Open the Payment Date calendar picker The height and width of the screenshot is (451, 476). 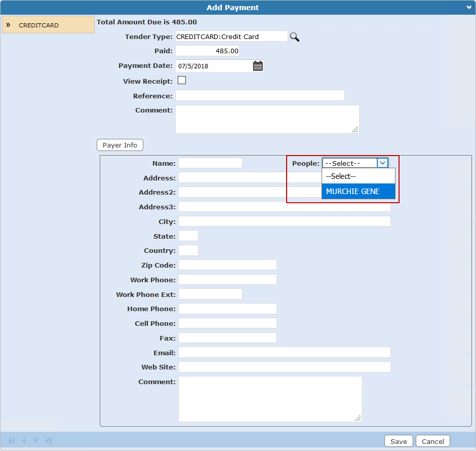click(258, 66)
